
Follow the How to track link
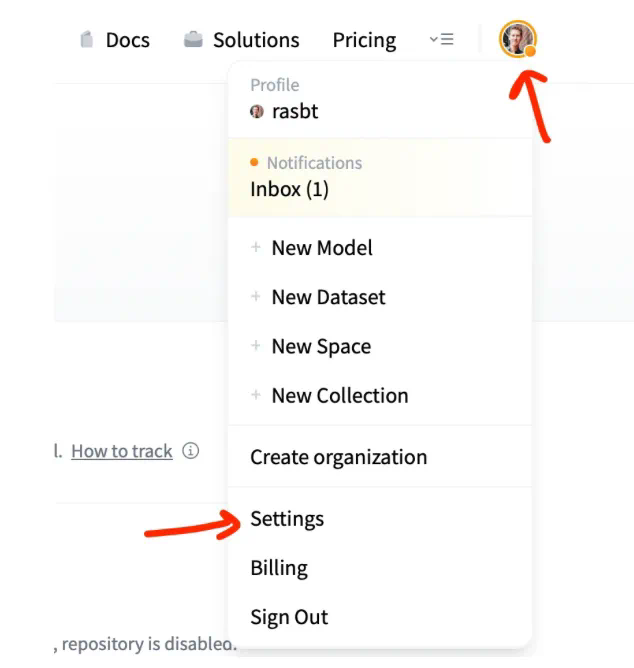click(x=122, y=451)
